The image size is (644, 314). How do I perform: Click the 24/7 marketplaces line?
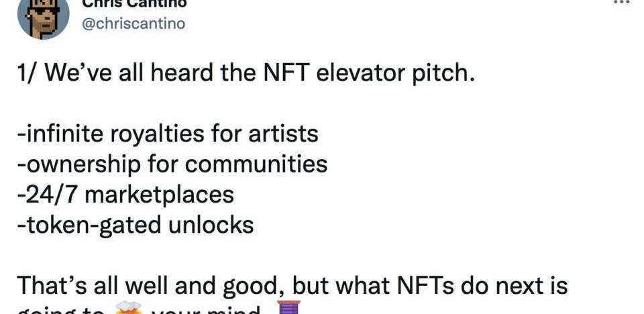pyautogui.click(x=125, y=195)
